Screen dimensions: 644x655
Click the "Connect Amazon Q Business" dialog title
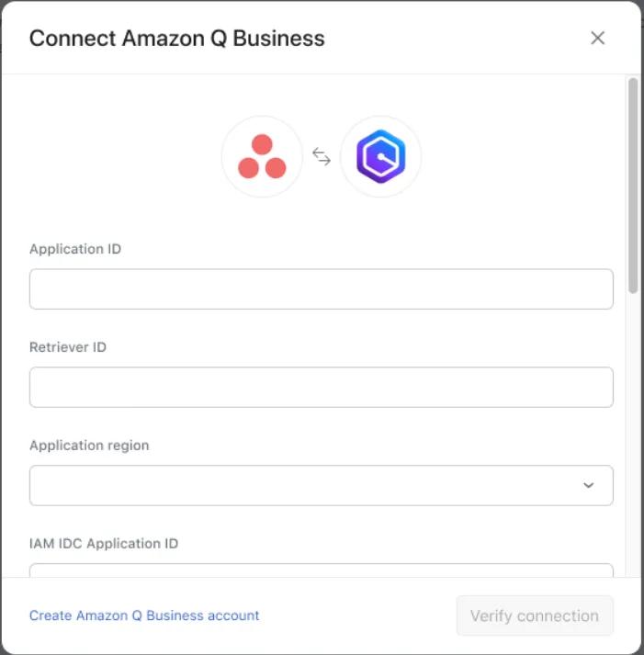click(x=177, y=39)
